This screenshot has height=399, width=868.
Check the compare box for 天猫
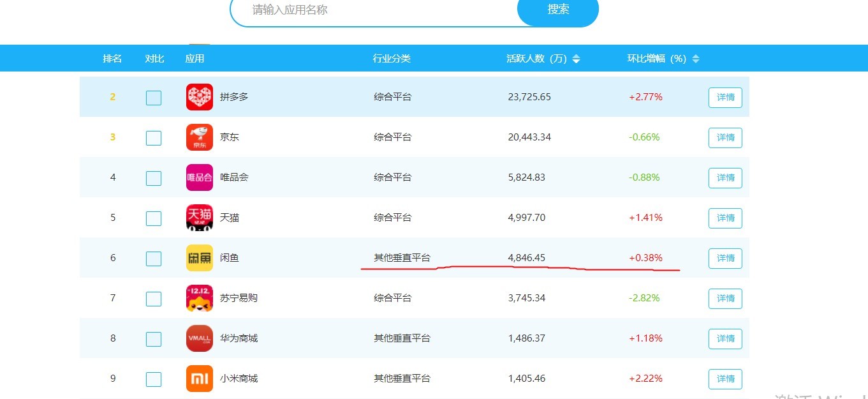pyautogui.click(x=154, y=218)
